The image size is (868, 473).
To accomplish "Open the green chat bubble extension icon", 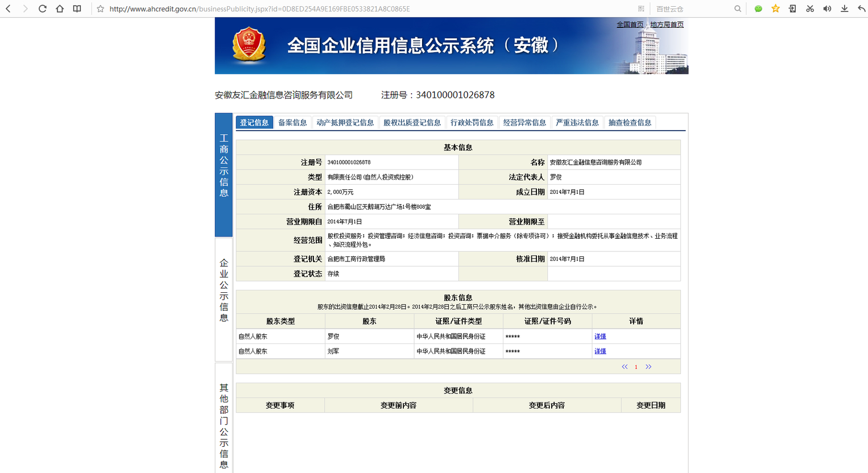I will tap(758, 9).
